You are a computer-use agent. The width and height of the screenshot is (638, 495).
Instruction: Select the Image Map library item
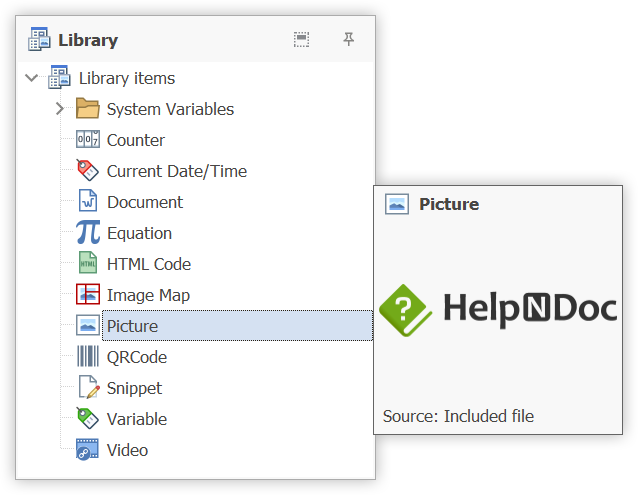[x=148, y=296]
